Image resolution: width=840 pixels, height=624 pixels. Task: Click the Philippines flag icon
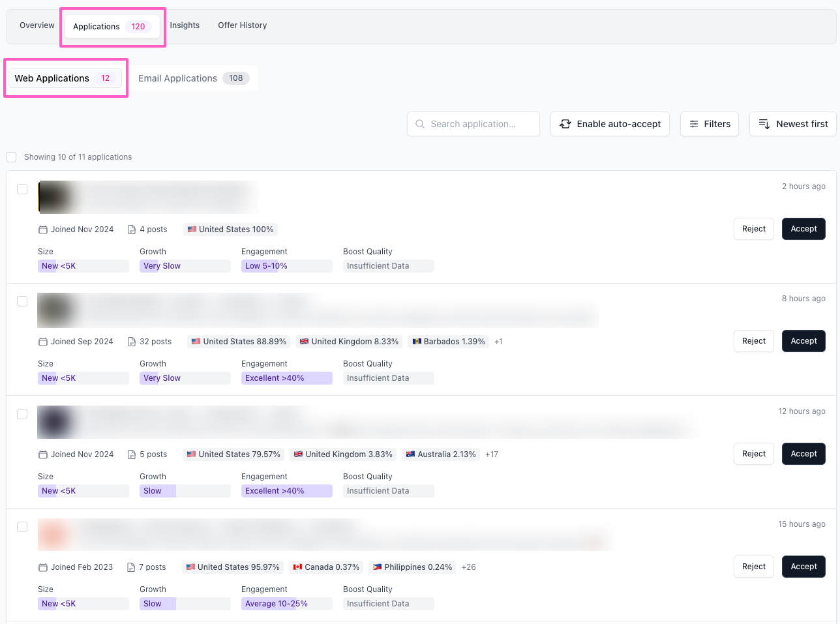(x=377, y=567)
